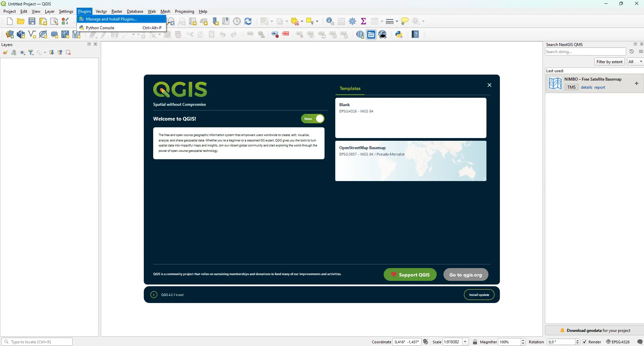Click the Type to locate search box
644x346 pixels.
37,342
